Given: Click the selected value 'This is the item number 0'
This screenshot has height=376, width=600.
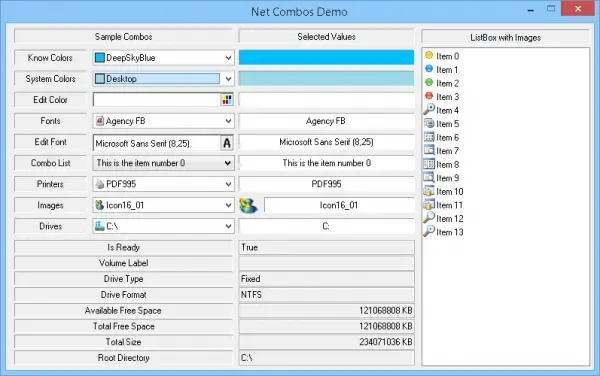Looking at the screenshot, I should [x=326, y=163].
